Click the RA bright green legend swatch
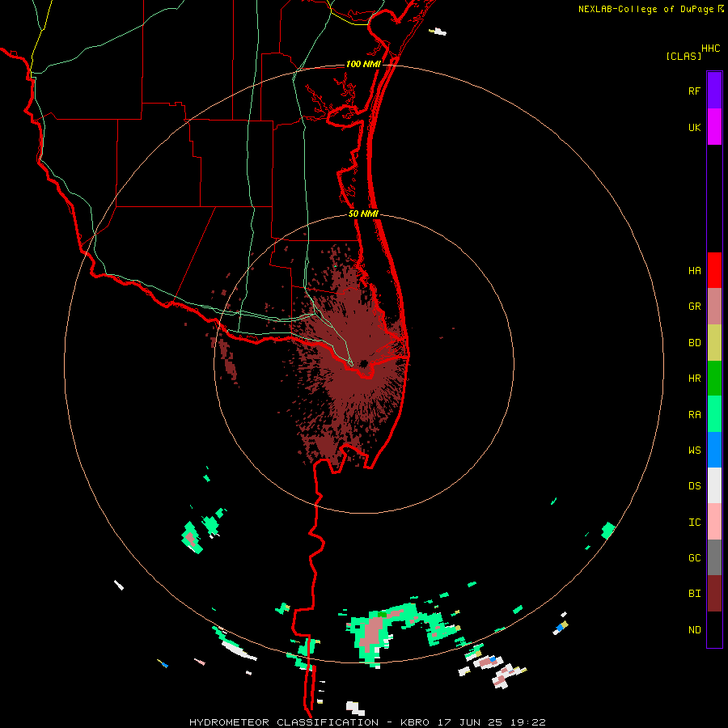The width and height of the screenshot is (728, 728). (x=714, y=414)
